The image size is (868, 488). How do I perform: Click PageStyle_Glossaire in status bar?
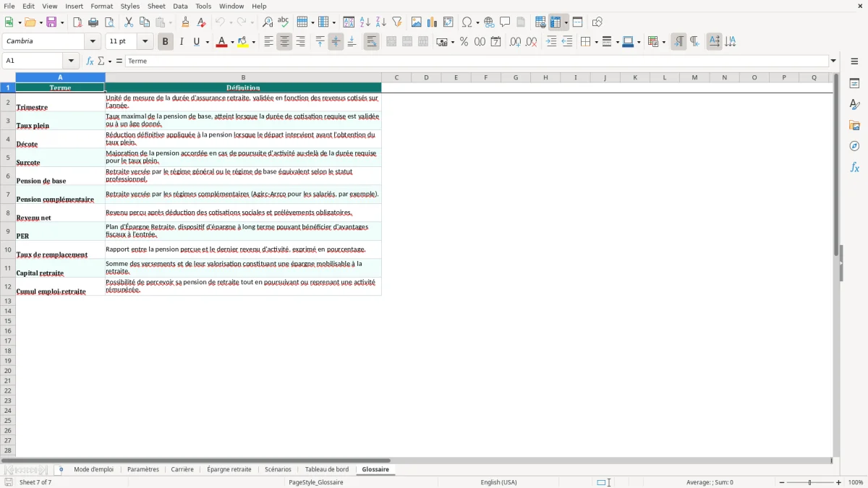316,482
